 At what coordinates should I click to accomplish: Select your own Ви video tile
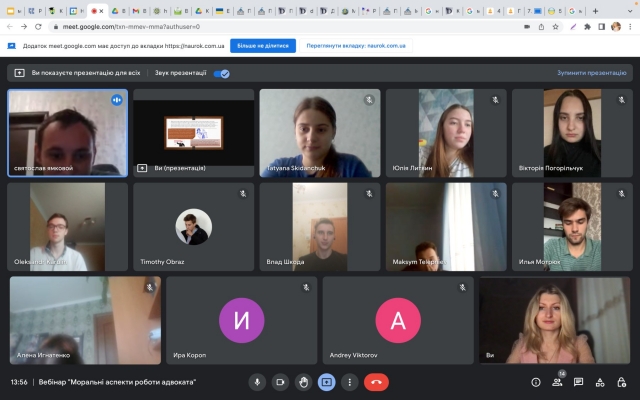[x=555, y=320]
